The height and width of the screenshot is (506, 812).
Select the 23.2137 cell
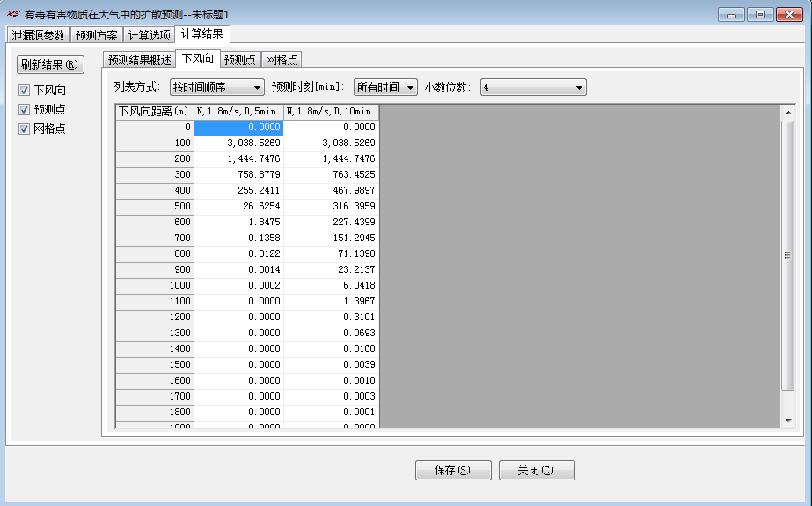[x=332, y=270]
